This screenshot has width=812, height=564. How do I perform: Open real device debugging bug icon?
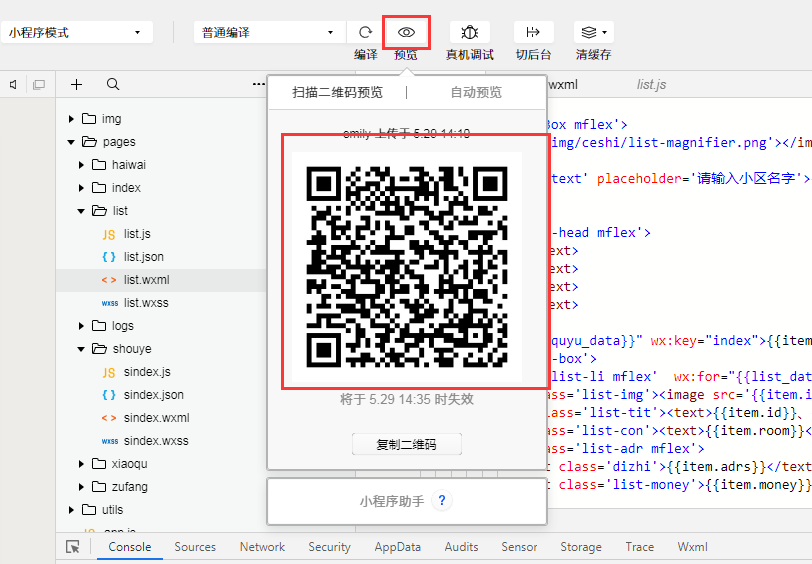pos(470,32)
